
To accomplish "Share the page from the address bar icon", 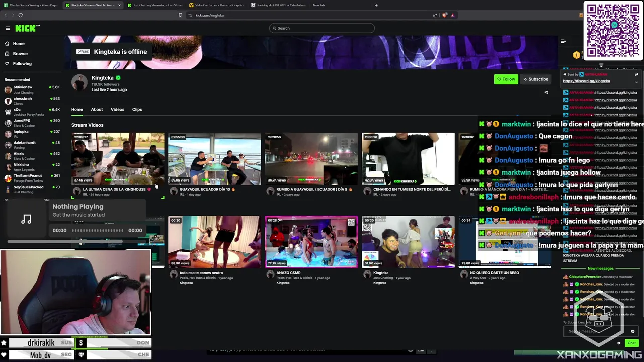I will 435,15.
